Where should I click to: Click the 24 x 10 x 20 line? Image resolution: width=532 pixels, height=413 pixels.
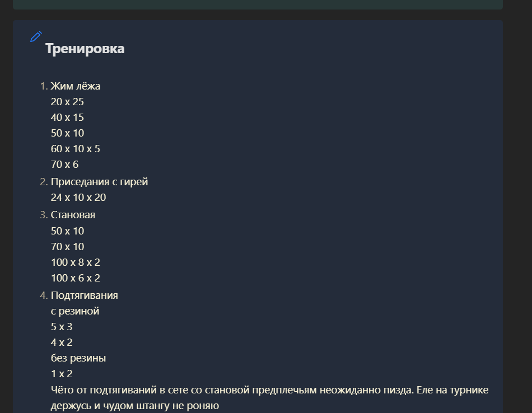click(x=78, y=198)
